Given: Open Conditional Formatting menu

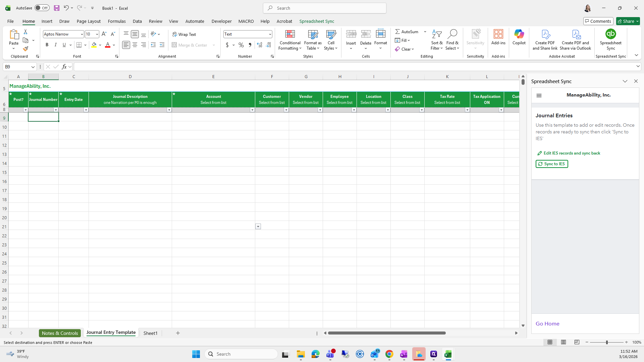Looking at the screenshot, I should coord(290,40).
